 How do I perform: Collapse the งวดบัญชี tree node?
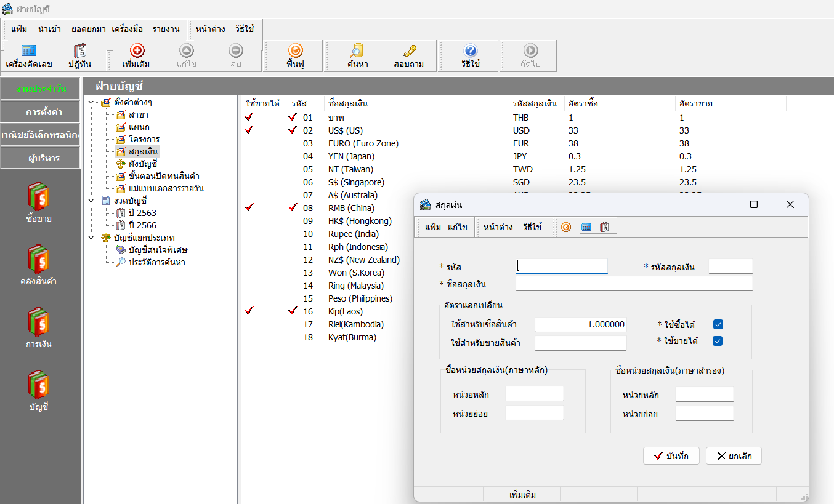click(92, 201)
